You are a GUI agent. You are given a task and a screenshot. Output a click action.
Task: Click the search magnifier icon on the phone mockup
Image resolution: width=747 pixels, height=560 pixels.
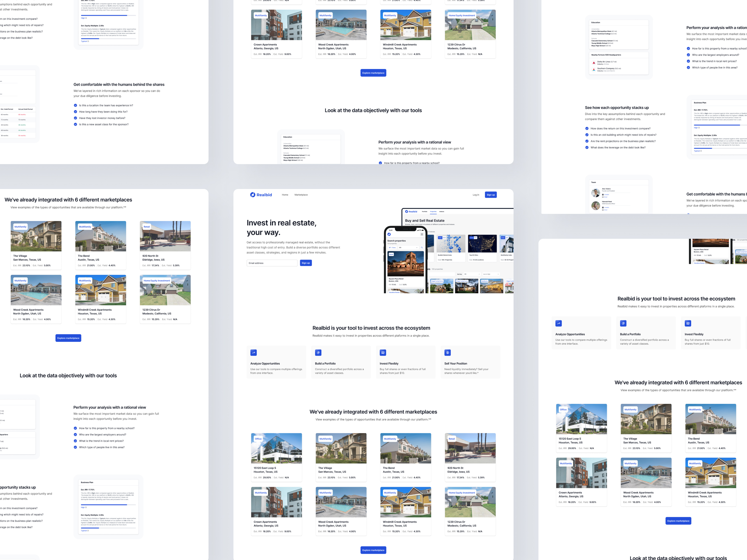tap(422, 248)
